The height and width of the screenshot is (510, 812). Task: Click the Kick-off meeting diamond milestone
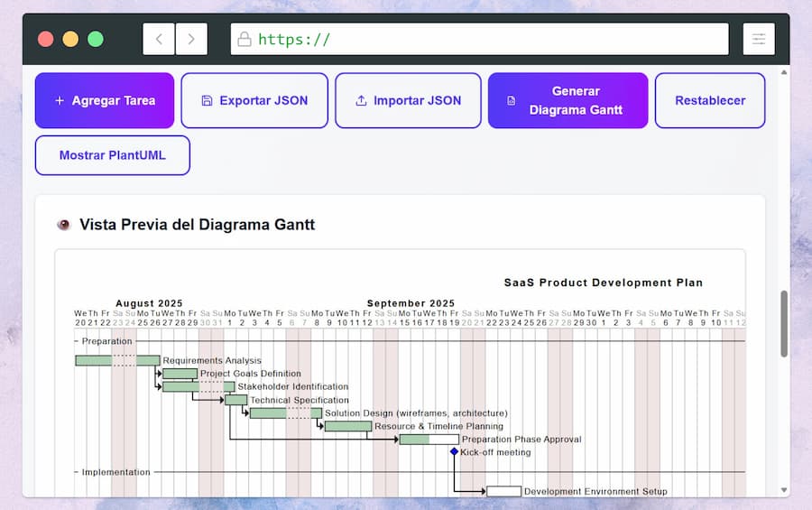pyautogui.click(x=455, y=452)
